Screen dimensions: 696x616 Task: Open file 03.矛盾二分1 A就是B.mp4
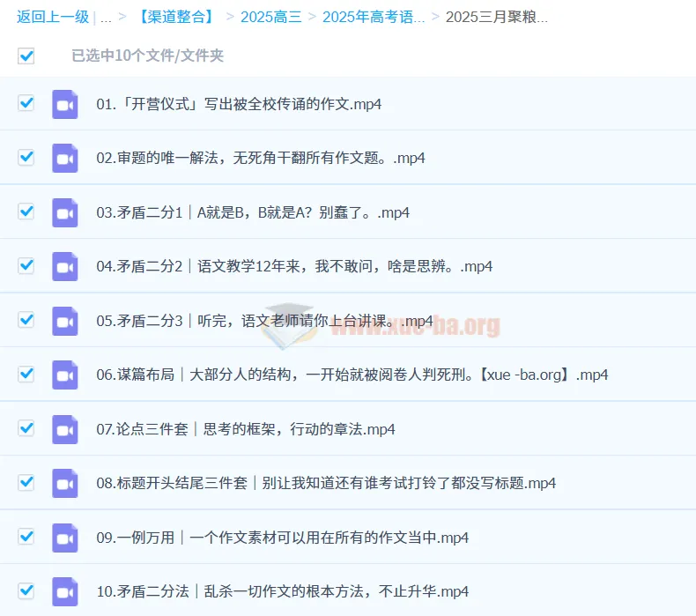253,212
